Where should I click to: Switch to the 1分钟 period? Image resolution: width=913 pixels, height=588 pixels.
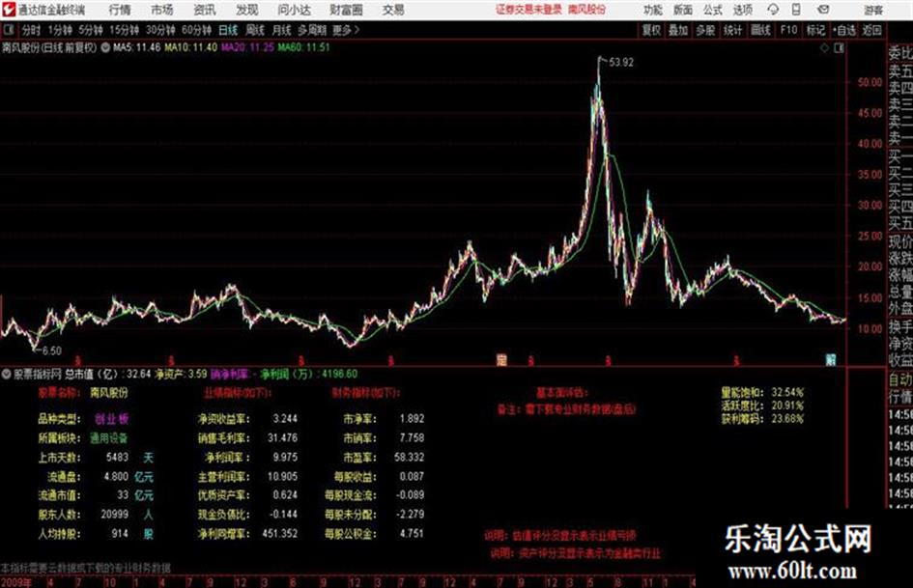point(60,30)
